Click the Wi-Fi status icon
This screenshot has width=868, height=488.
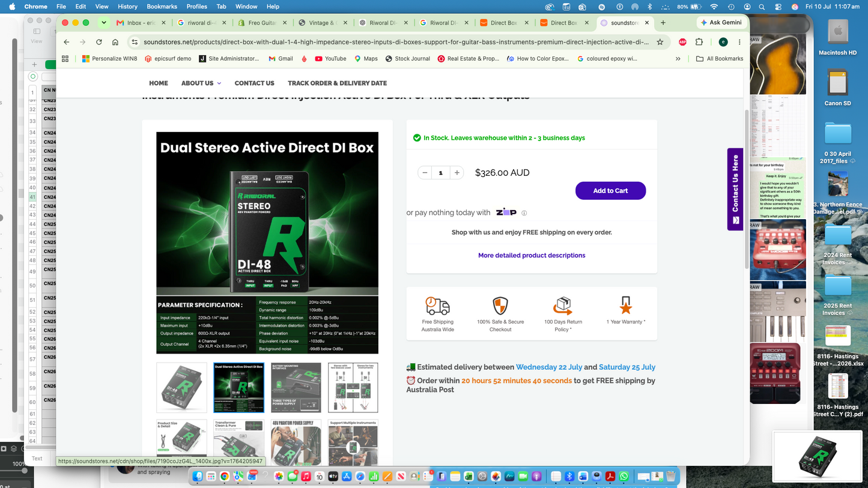714,7
